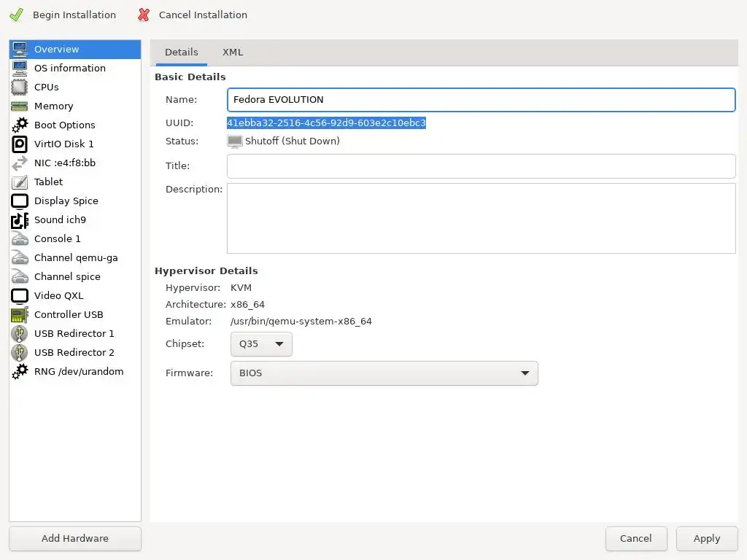Screen dimensions: 747x560
Task: Click the Boot Options gears icon
Action: coord(20,125)
